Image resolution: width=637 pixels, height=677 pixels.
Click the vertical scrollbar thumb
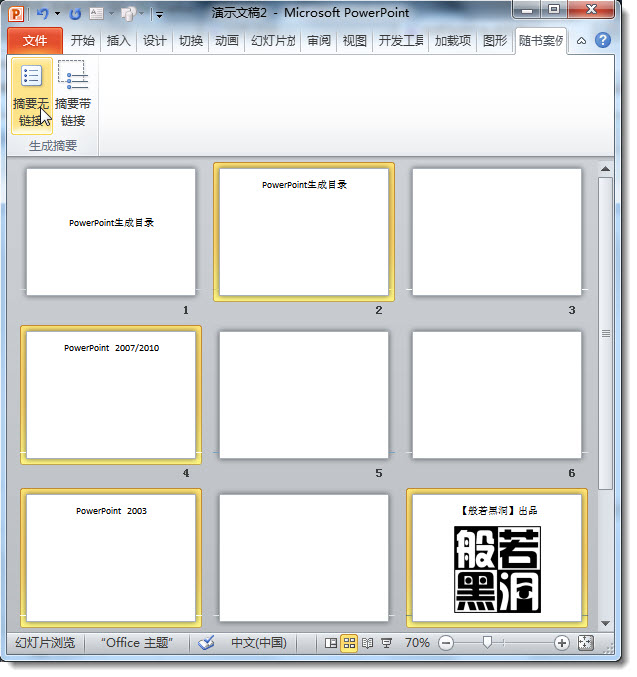click(x=605, y=333)
